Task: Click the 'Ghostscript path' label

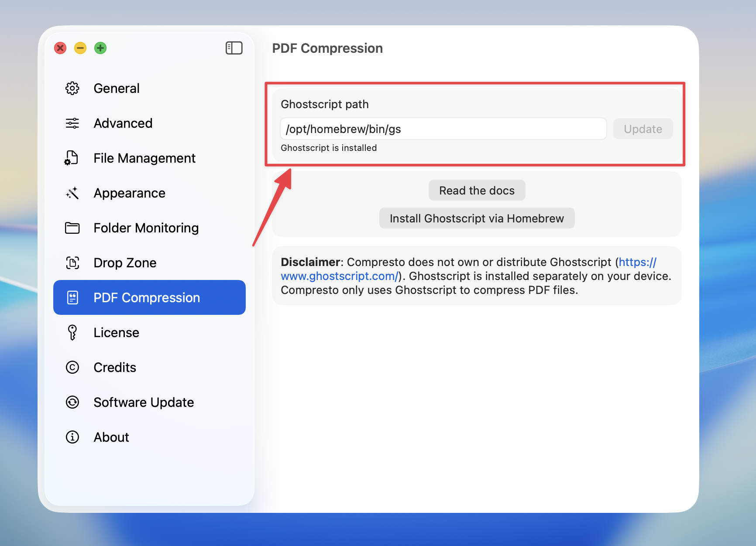Action: coord(325,104)
